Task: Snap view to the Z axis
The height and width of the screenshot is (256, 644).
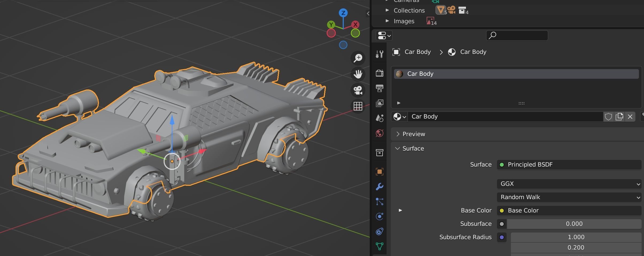Action: pos(343,13)
